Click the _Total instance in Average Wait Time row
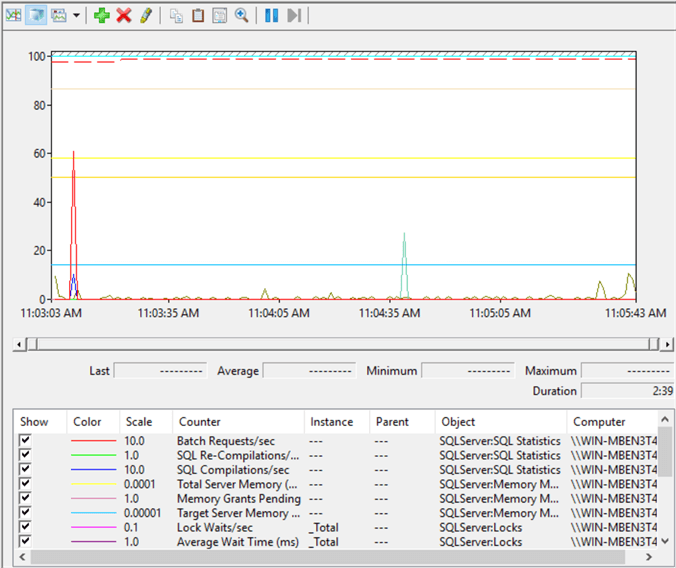This screenshot has height=568, width=676. click(323, 542)
